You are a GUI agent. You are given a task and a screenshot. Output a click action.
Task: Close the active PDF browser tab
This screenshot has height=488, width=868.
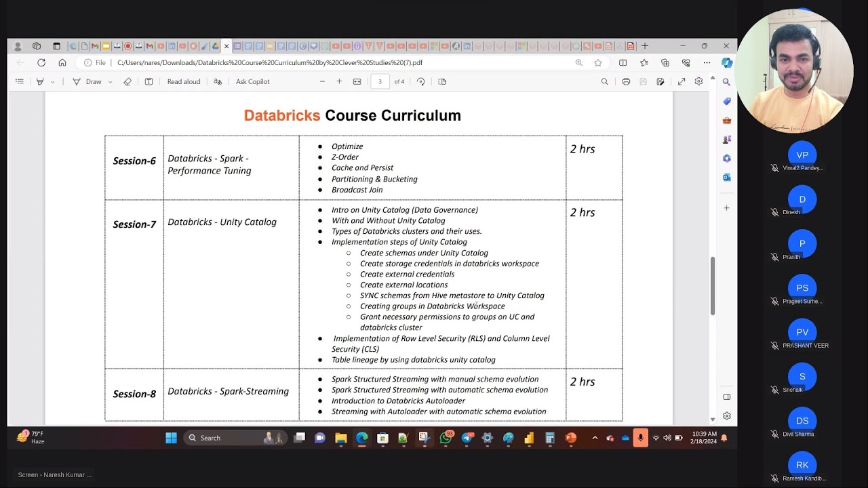pos(226,46)
